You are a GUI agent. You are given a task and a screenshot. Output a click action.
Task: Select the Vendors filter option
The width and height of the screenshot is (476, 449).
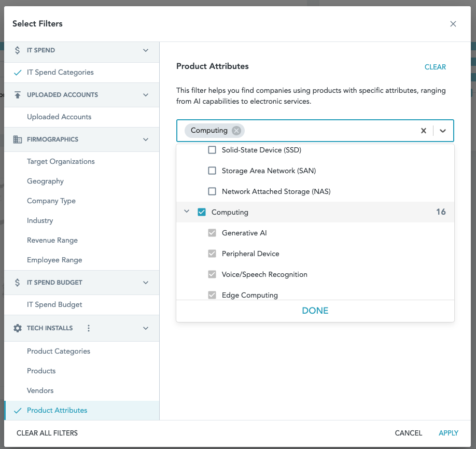(x=40, y=390)
